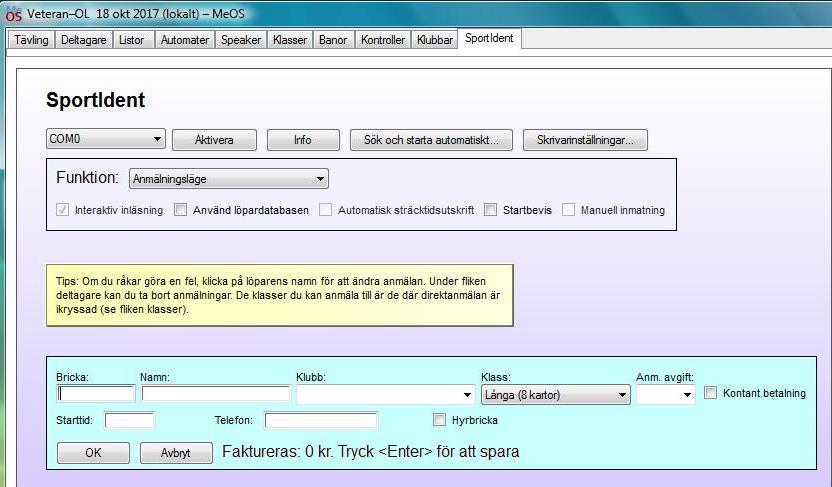Toggle Automatisk sträcktidsutskrift checkbox
The height and width of the screenshot is (487, 832).
(325, 210)
